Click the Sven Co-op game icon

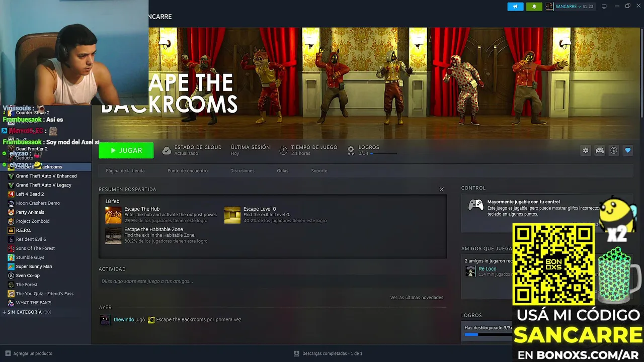click(x=11, y=276)
